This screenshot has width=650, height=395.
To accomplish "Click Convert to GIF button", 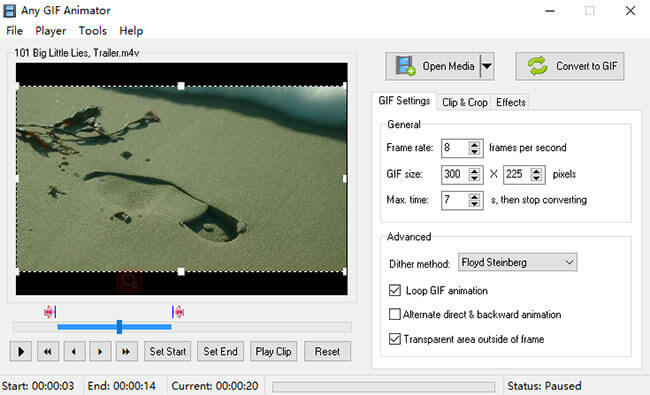I will pyautogui.click(x=570, y=66).
